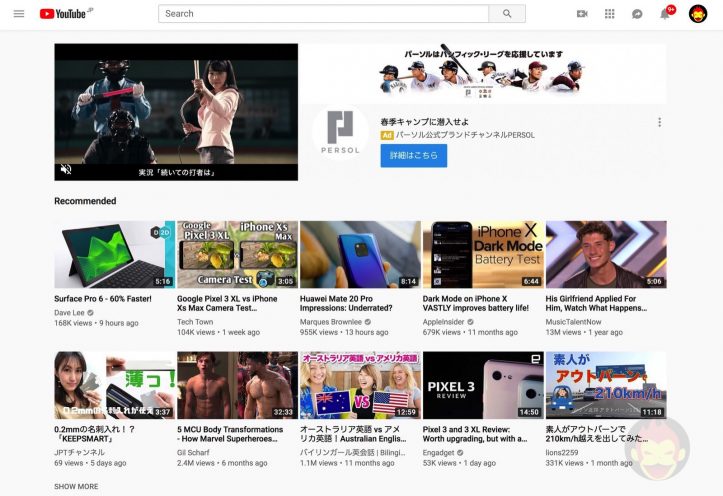723x496 pixels.
Task: Open Gil Scharf channel
Action: (193, 453)
